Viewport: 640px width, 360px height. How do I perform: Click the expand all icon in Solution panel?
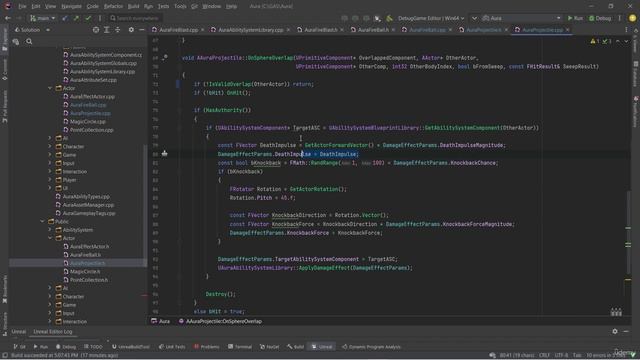[x=107, y=30]
